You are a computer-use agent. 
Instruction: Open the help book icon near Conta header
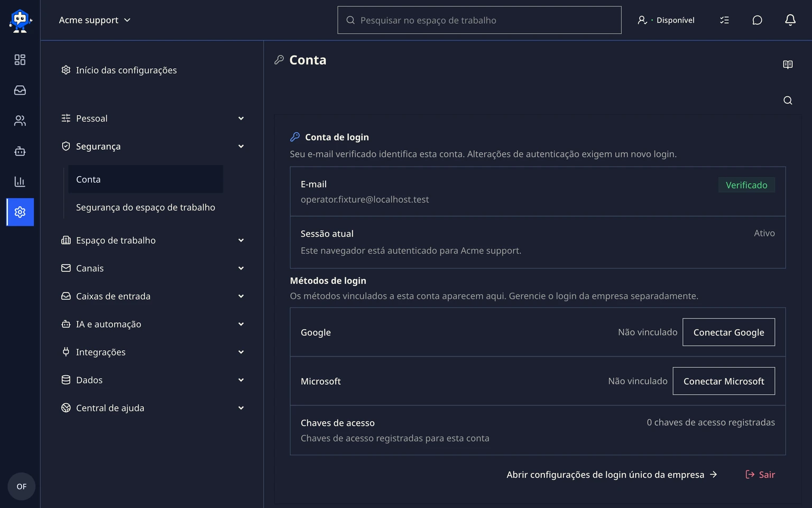(788, 65)
